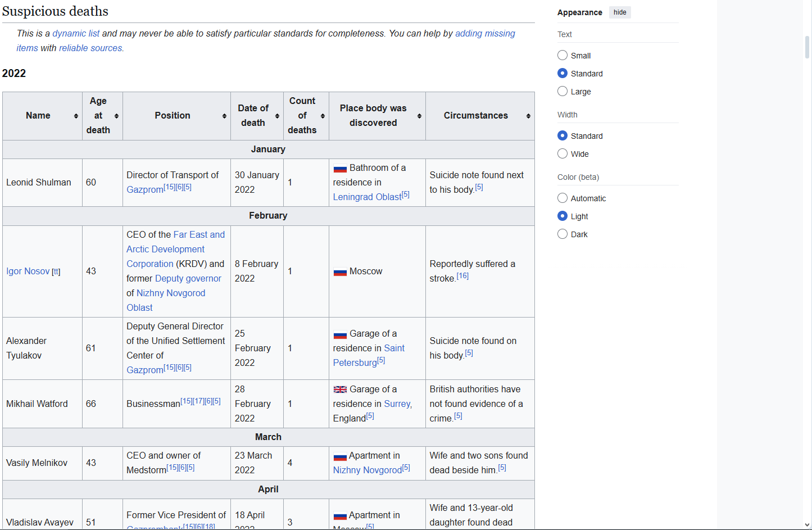The height and width of the screenshot is (530, 812).
Task: Open the 'reliable sources' link
Action: 90,48
